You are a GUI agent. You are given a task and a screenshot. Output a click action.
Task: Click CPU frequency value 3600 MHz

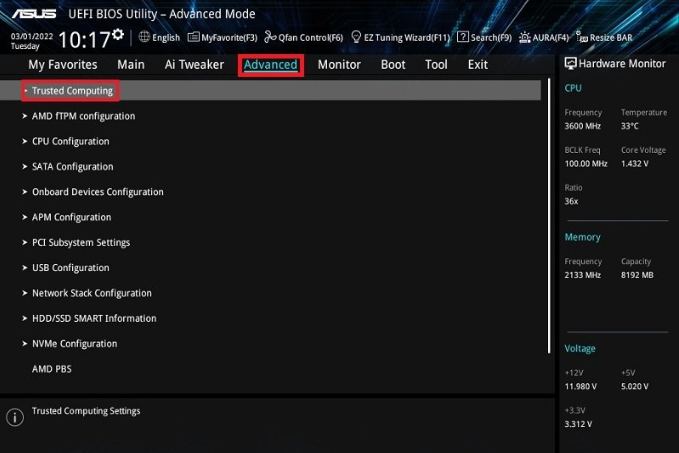click(x=582, y=126)
